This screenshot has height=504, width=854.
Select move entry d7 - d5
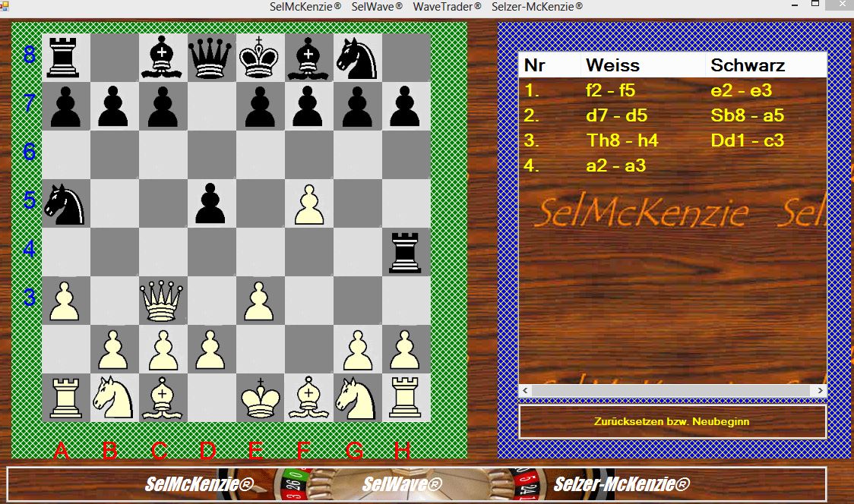point(616,115)
